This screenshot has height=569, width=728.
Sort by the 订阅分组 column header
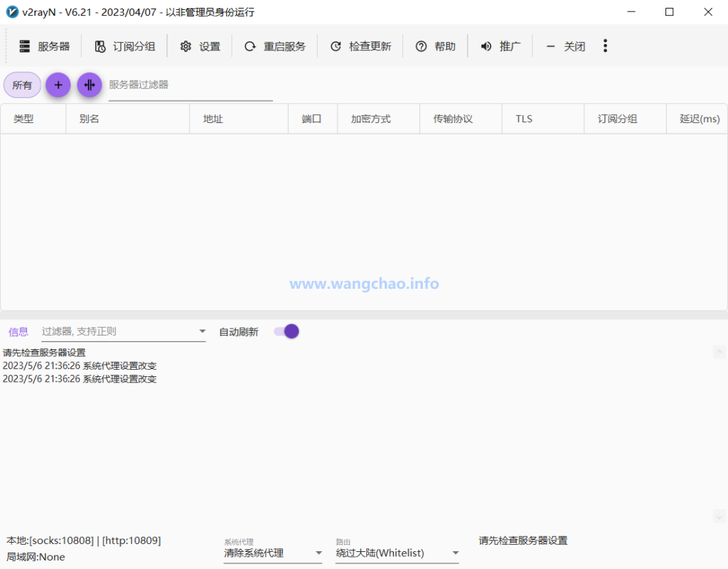[625, 119]
